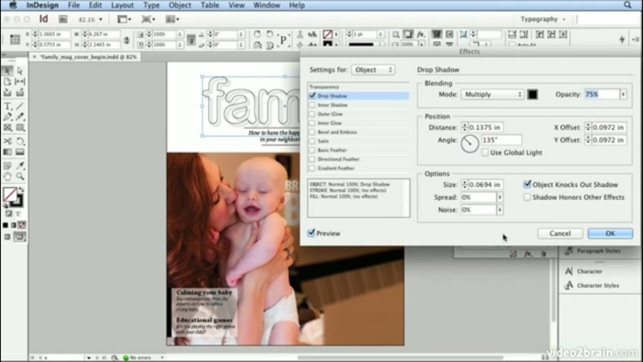Open the Layout menu

click(122, 5)
